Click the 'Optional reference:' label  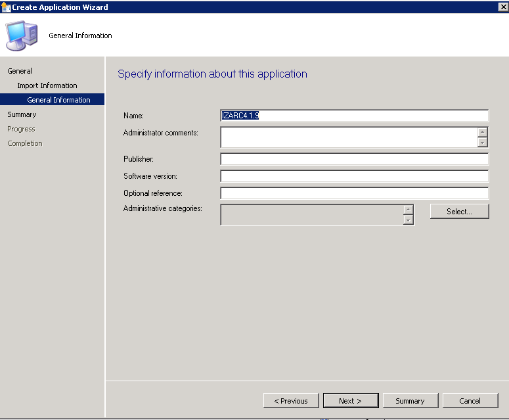click(x=153, y=193)
